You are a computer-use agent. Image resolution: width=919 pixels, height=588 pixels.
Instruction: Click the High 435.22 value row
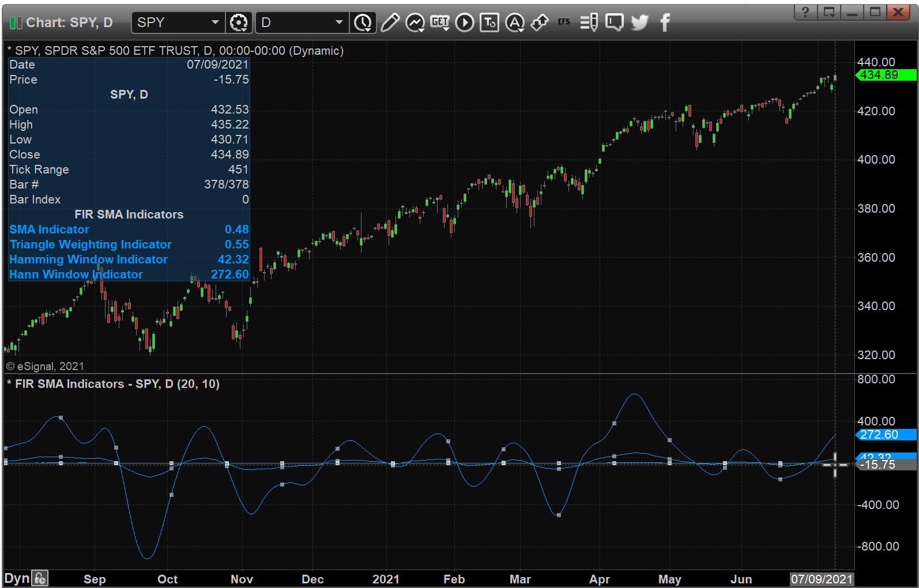pyautogui.click(x=129, y=125)
